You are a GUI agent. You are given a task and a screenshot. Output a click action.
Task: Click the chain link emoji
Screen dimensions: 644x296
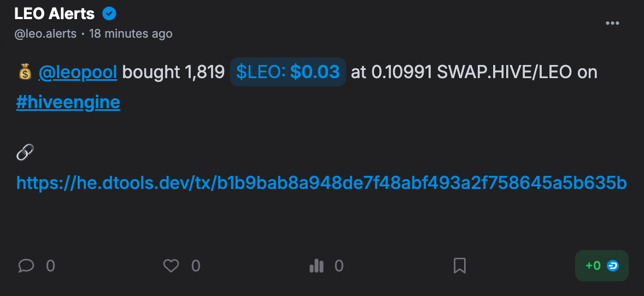click(25, 153)
